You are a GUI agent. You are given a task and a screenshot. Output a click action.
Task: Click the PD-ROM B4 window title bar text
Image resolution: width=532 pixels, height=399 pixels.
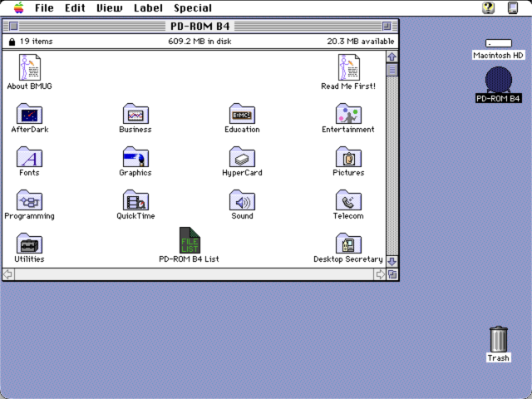199,26
